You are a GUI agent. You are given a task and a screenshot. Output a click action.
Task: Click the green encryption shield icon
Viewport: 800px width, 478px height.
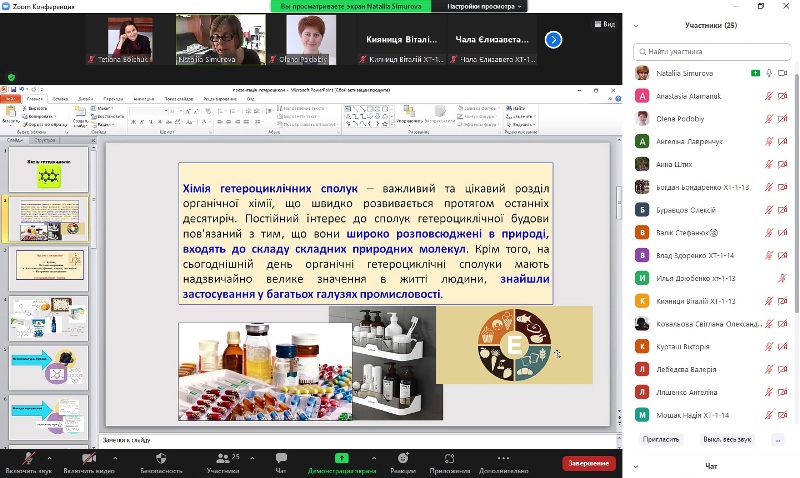12,77
